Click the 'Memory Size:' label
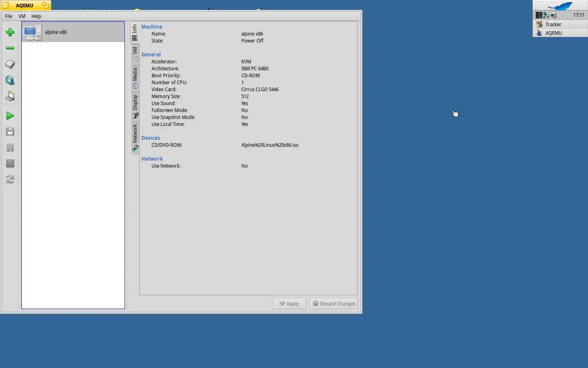588x368 pixels. click(166, 96)
